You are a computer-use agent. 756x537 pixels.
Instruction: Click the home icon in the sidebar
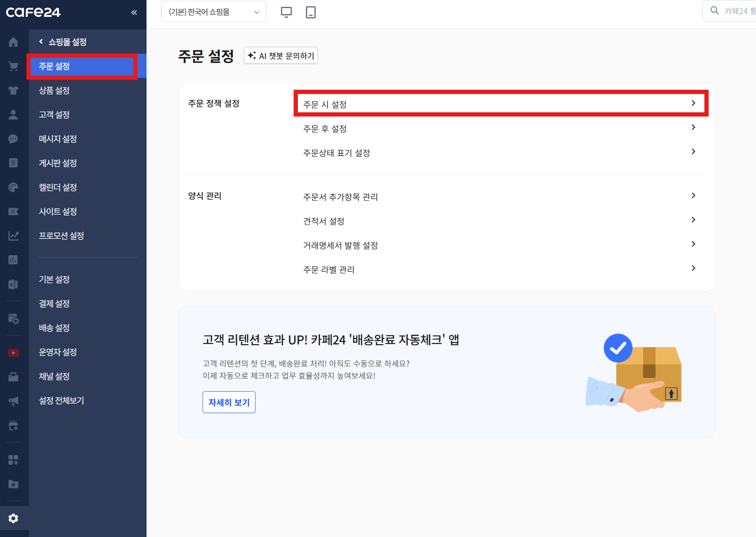[13, 42]
